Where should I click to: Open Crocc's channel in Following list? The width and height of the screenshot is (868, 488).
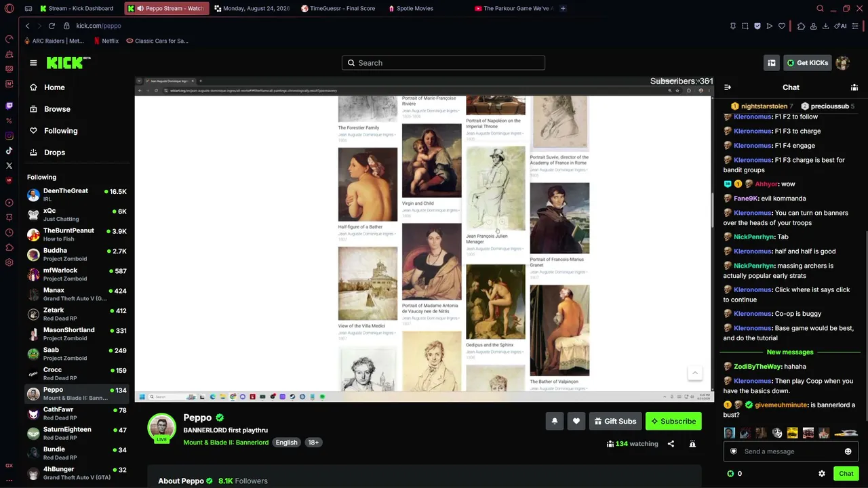pyautogui.click(x=77, y=373)
